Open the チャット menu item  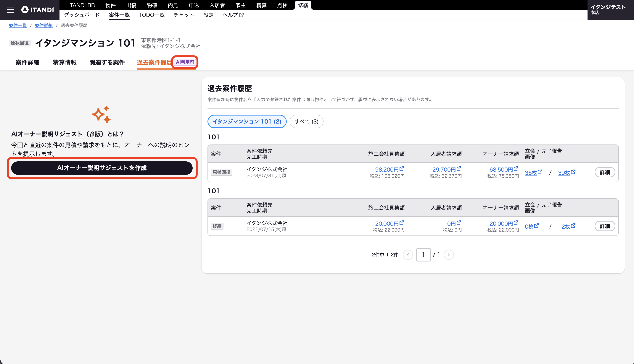pyautogui.click(x=184, y=15)
